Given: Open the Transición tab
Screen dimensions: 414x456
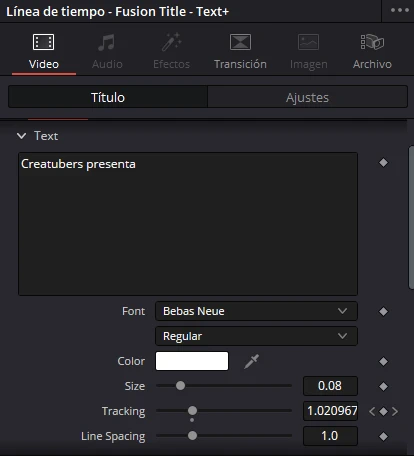Looking at the screenshot, I should pos(240,51).
